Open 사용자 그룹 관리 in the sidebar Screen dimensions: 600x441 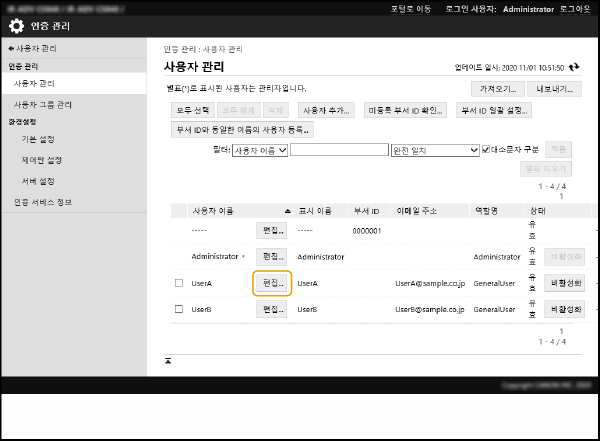42,104
